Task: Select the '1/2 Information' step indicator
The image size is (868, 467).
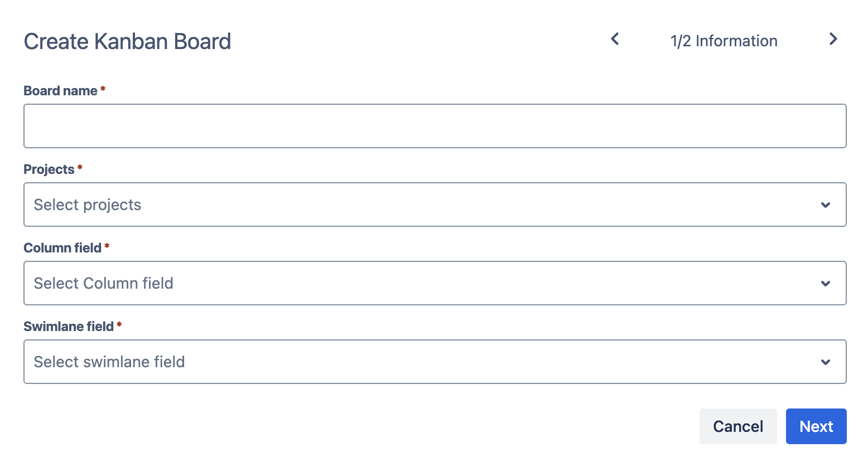Action: click(x=724, y=41)
